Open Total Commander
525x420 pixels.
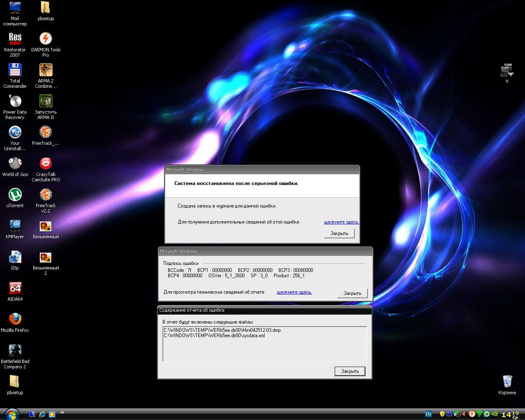coord(15,76)
